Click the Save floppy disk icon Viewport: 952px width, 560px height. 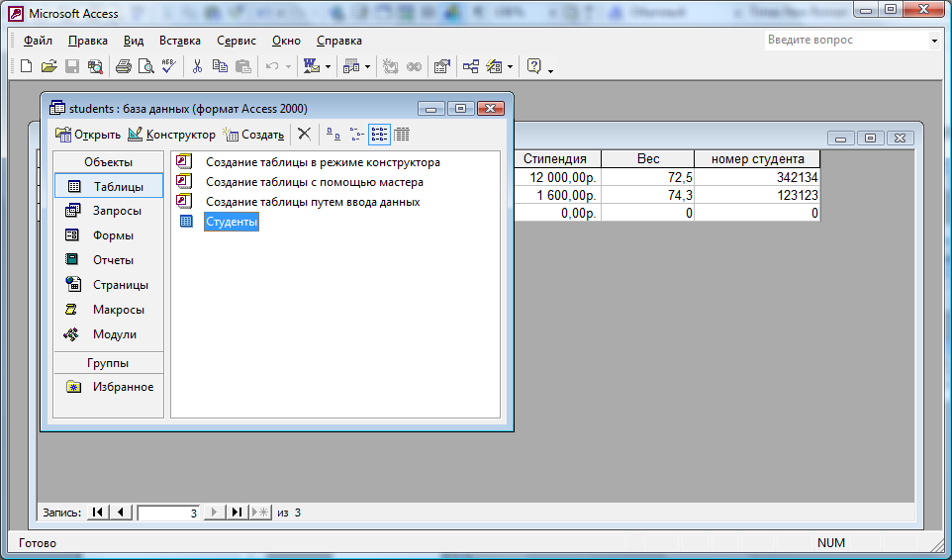72,66
